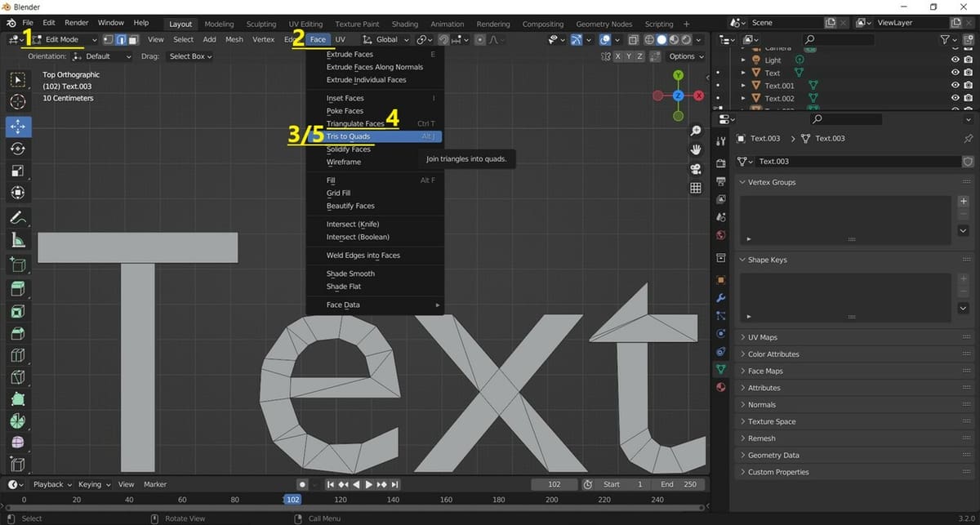Click the zoom viewport magnifier icon
The height and width of the screenshot is (525, 980).
point(696,131)
